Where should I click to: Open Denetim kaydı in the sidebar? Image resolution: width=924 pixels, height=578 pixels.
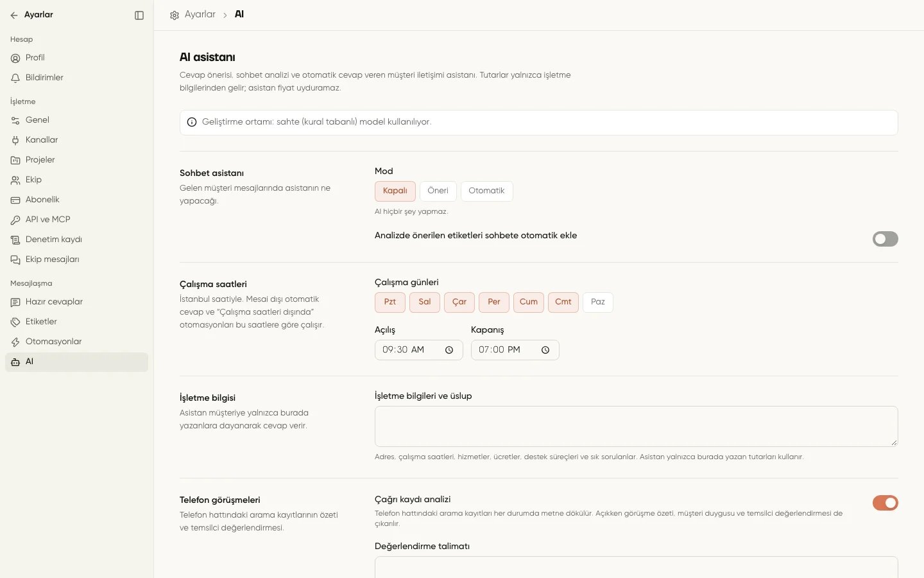pos(76,240)
